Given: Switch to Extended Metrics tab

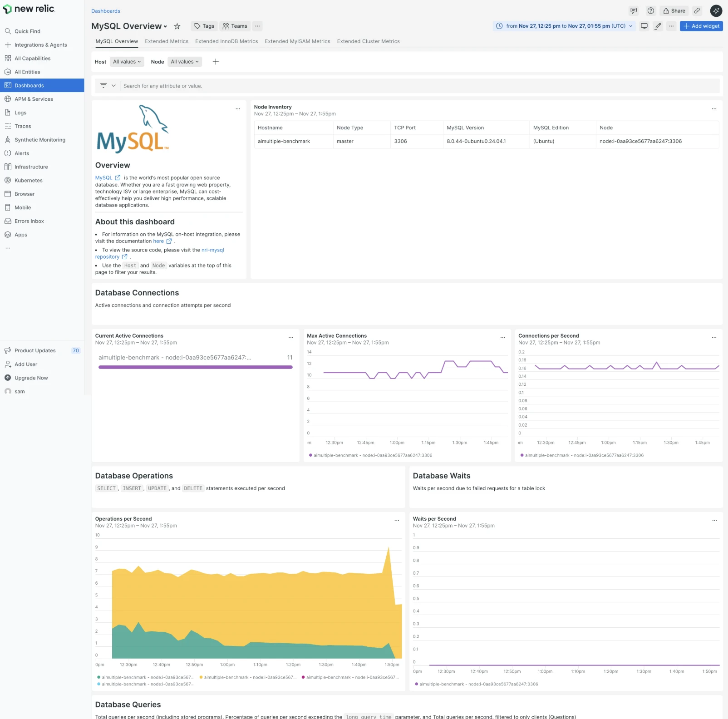Looking at the screenshot, I should [167, 41].
